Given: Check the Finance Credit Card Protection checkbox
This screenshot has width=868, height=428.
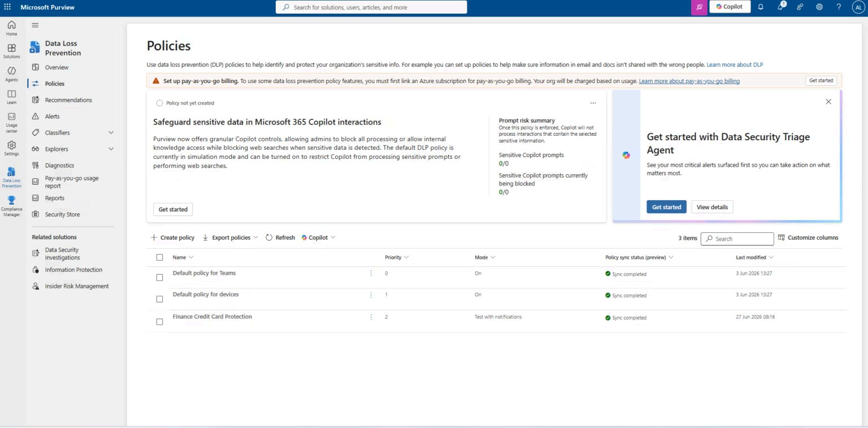Looking at the screenshot, I should point(159,322).
